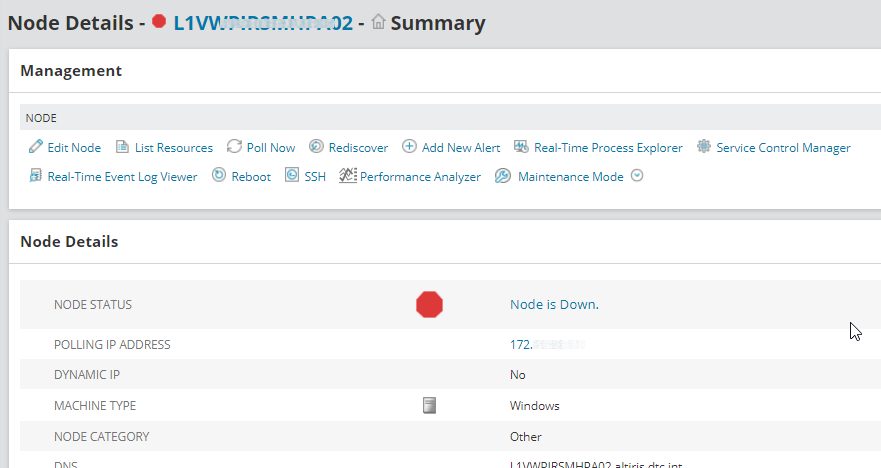Select the POLLING IP ADDRESS label

[112, 344]
